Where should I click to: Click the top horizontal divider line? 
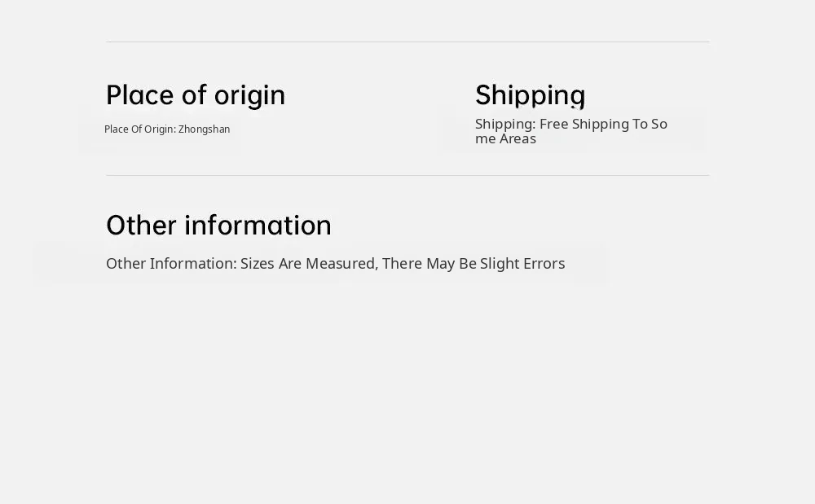[x=407, y=42]
